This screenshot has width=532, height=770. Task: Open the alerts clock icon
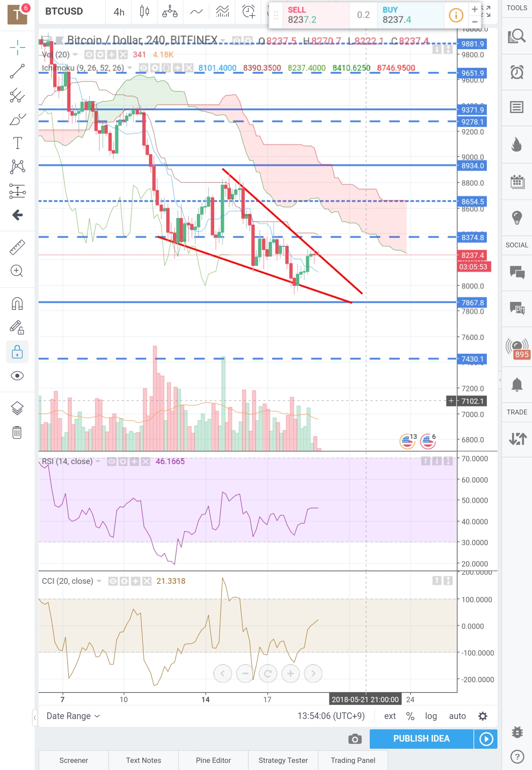point(517,72)
